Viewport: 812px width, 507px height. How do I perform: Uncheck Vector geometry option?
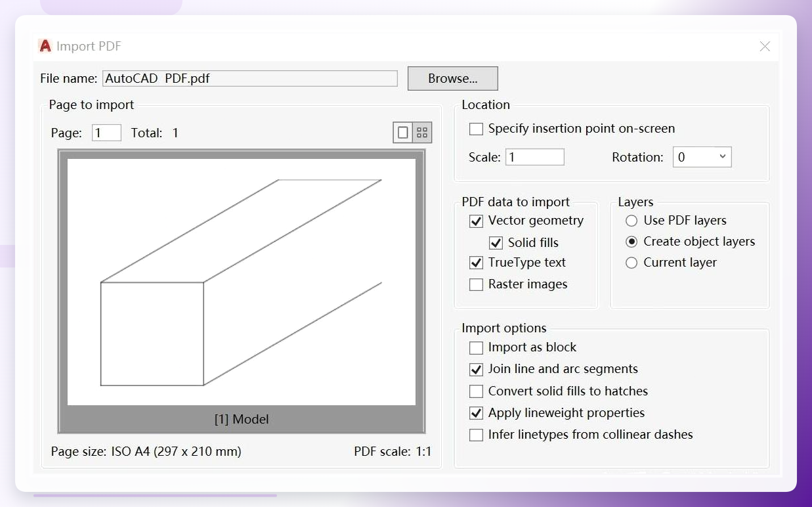(476, 221)
